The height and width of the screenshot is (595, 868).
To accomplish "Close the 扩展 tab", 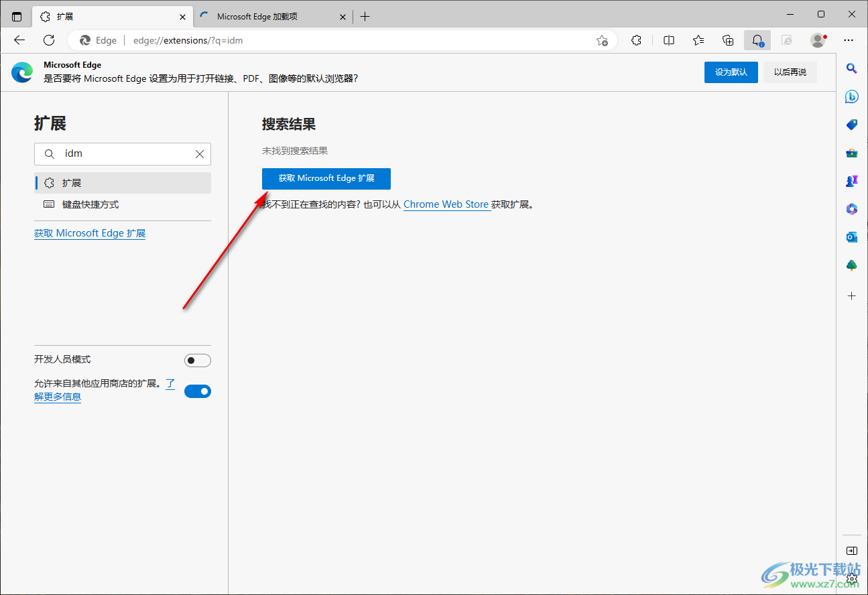I will [x=183, y=17].
